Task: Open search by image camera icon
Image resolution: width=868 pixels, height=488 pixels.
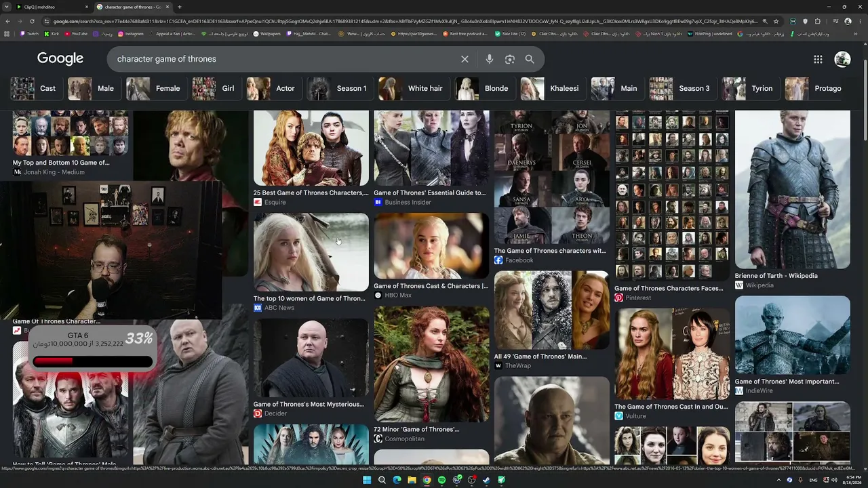Action: 510,59
